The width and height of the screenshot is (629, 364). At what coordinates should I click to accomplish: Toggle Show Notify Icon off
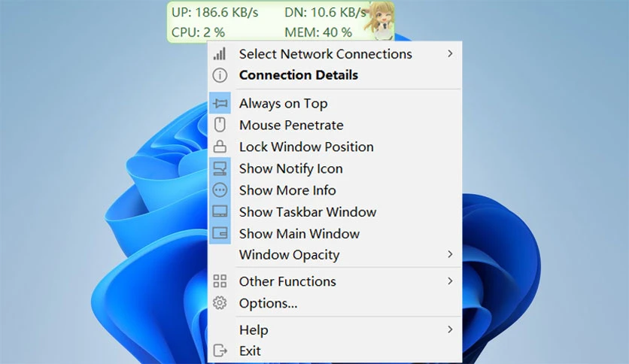click(x=335, y=168)
